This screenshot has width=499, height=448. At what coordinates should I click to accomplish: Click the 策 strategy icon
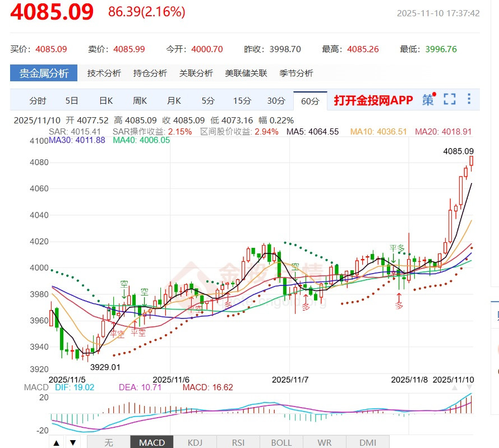point(428,100)
